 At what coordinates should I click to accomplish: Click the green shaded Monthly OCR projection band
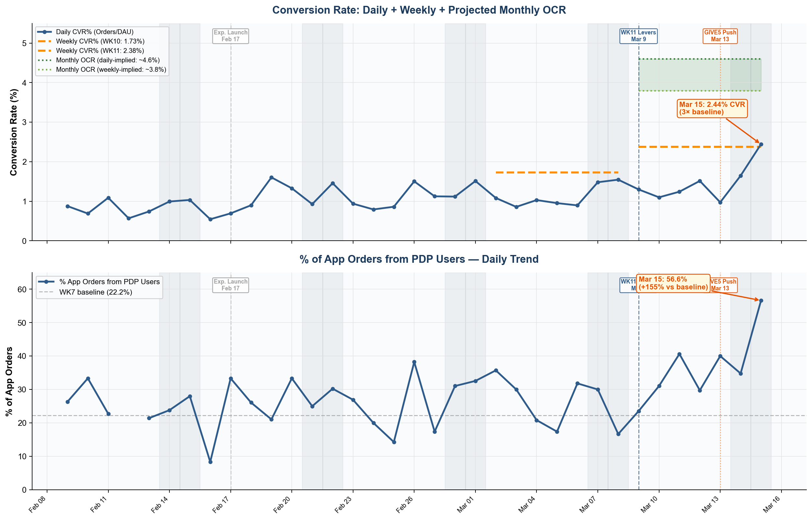[700, 75]
